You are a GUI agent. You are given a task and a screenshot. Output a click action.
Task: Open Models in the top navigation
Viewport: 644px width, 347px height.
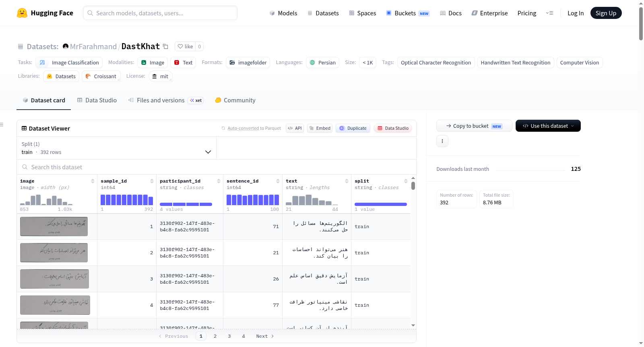coord(283,13)
